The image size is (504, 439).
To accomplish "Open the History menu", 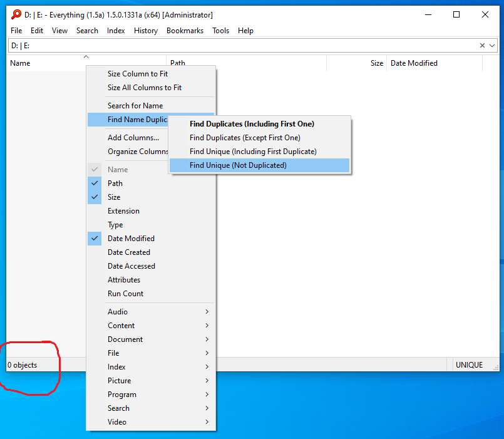I will tap(146, 31).
